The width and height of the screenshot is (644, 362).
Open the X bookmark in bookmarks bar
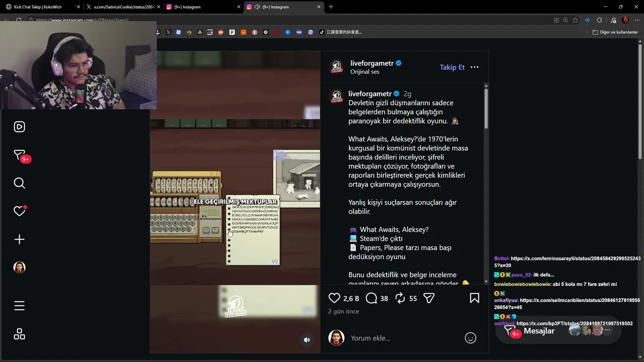168,32
